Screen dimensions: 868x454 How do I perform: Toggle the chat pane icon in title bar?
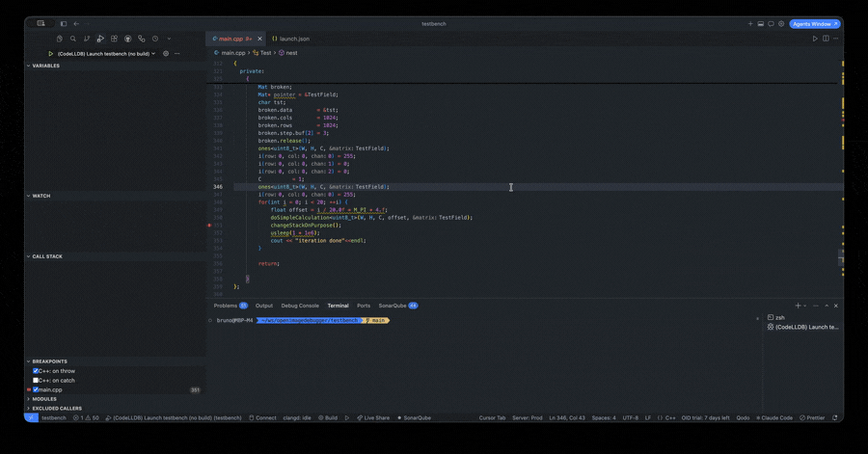[771, 24]
